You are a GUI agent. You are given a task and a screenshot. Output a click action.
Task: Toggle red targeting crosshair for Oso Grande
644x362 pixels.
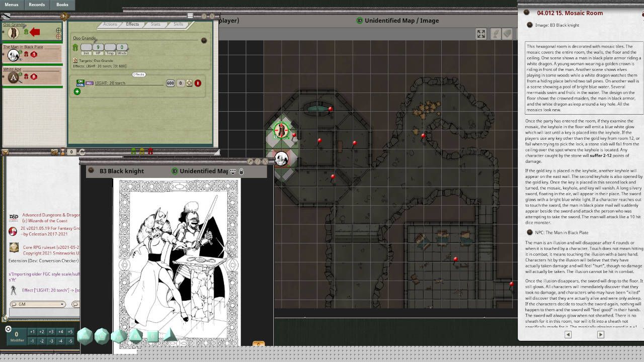pyautogui.click(x=58, y=36)
